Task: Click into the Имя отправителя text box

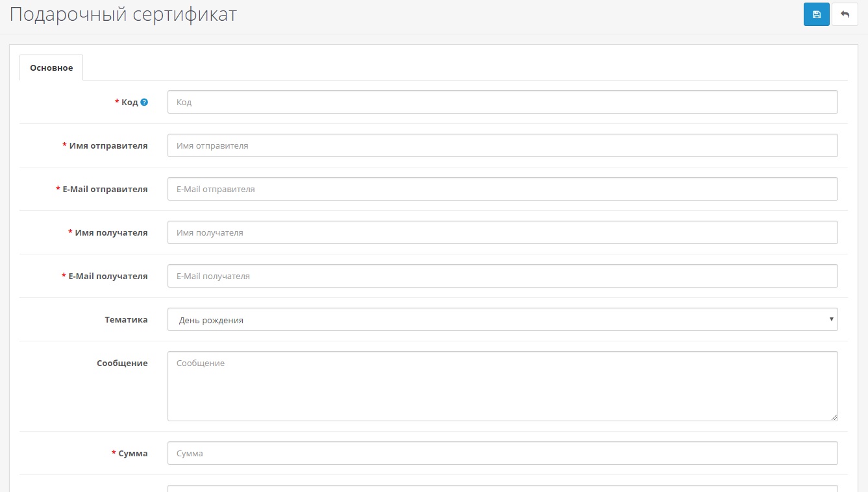Action: (502, 145)
